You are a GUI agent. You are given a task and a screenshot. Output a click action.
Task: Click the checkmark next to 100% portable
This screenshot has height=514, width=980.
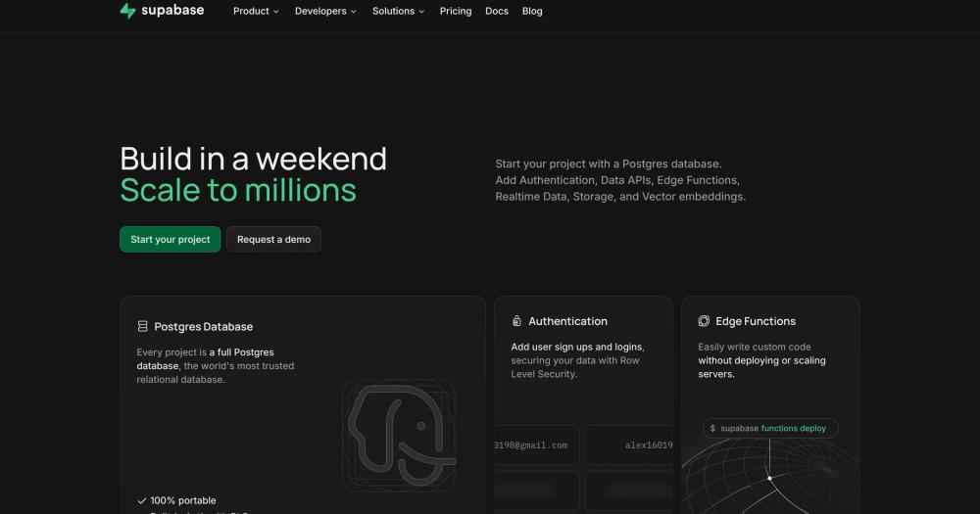coord(142,501)
